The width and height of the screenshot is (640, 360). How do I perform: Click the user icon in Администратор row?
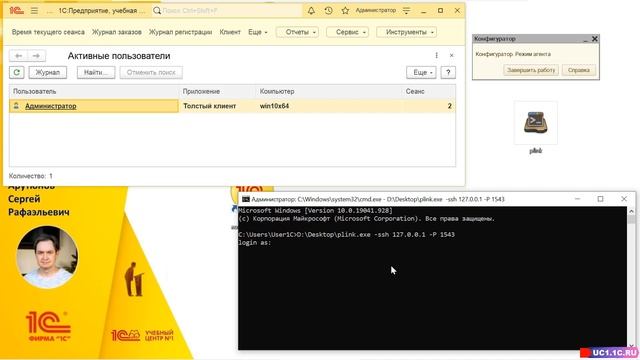pos(16,106)
